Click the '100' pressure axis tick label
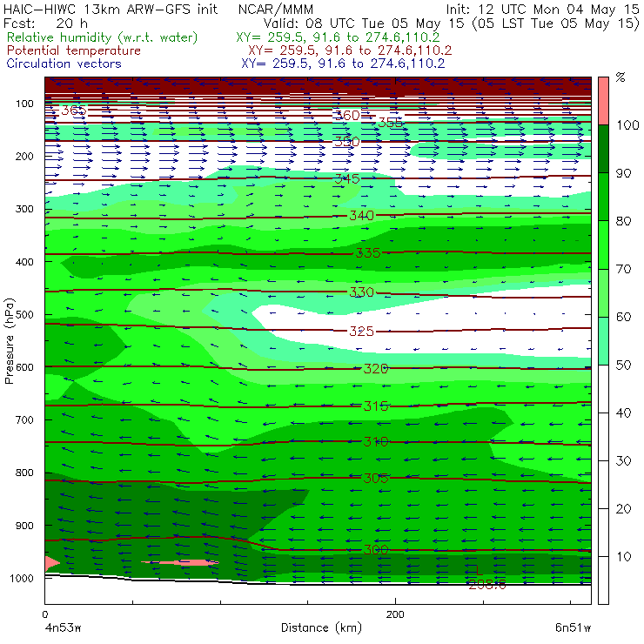The width and height of the screenshot is (644, 644). 24,104
